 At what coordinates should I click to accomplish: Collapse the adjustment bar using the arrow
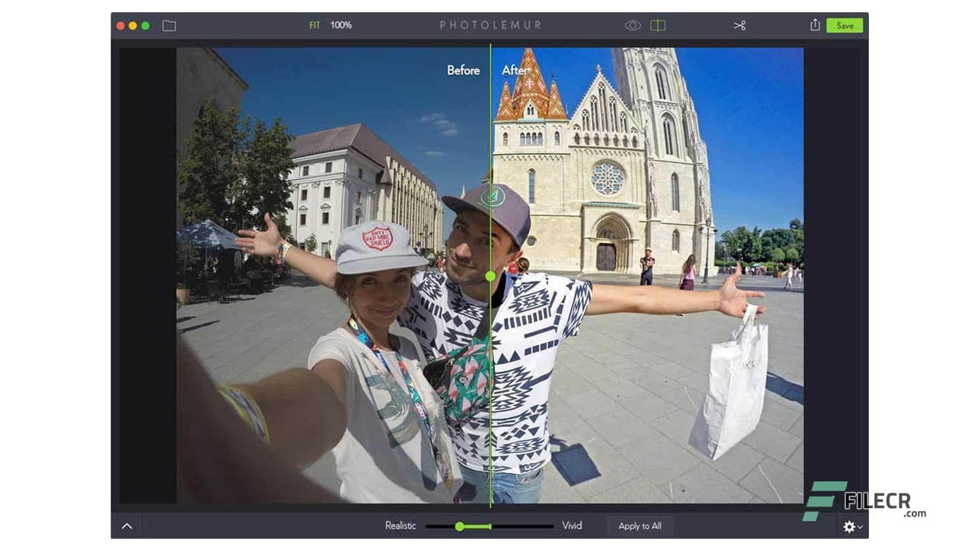click(126, 526)
